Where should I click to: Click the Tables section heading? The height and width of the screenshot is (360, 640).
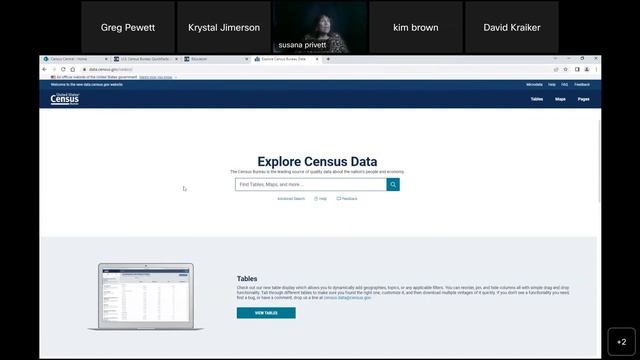[247, 279]
